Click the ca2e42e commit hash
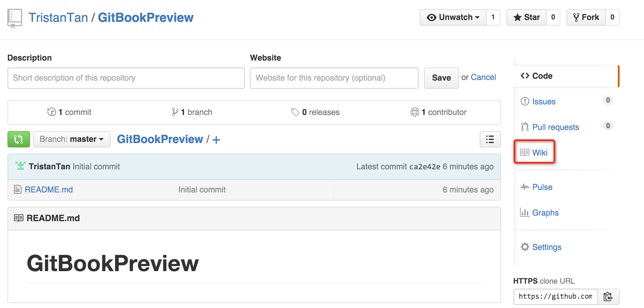The width and height of the screenshot is (644, 308). coord(425,166)
